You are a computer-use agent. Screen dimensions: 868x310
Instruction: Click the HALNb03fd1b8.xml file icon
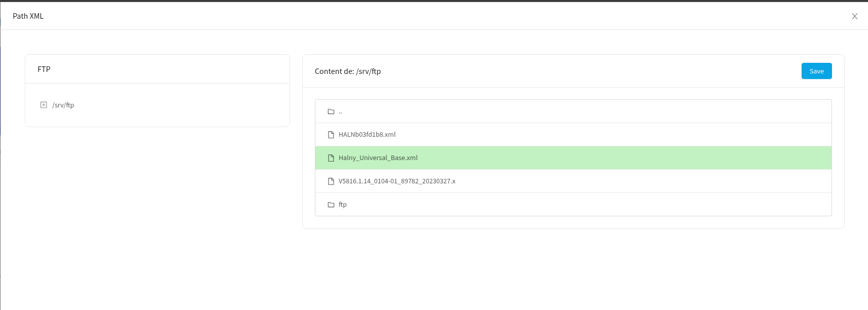[x=331, y=135]
